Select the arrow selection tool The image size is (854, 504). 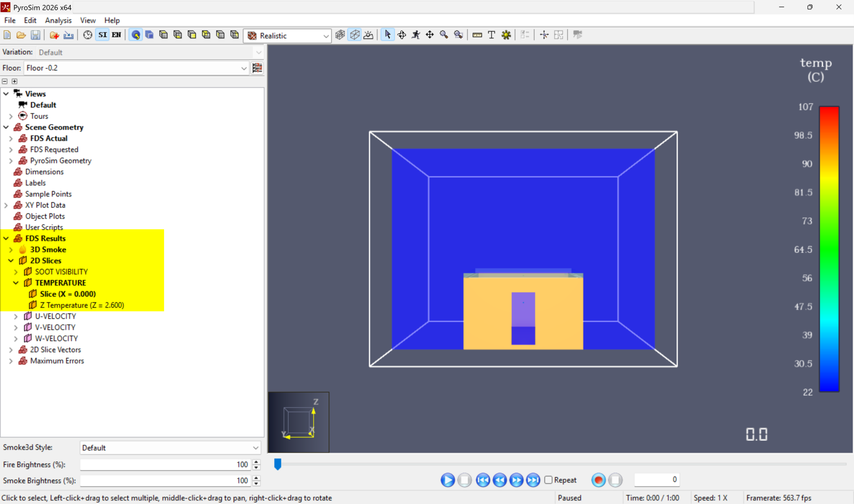point(387,35)
